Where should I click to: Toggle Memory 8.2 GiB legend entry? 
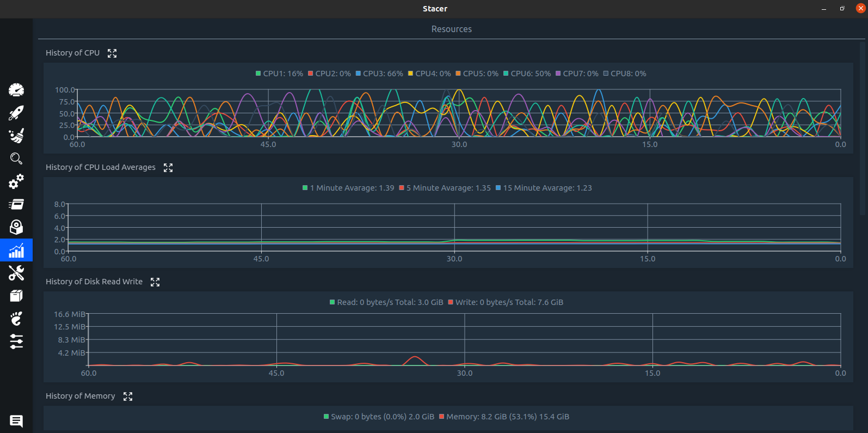point(504,417)
